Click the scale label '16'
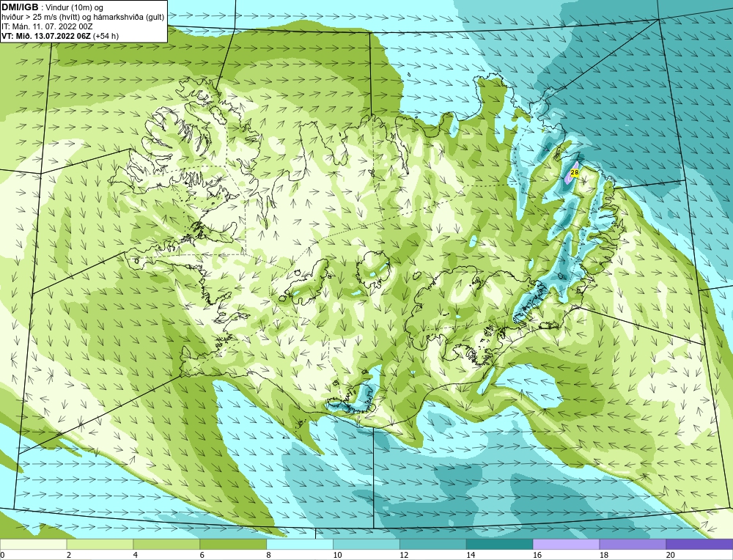The width and height of the screenshot is (733, 560). [x=537, y=555]
